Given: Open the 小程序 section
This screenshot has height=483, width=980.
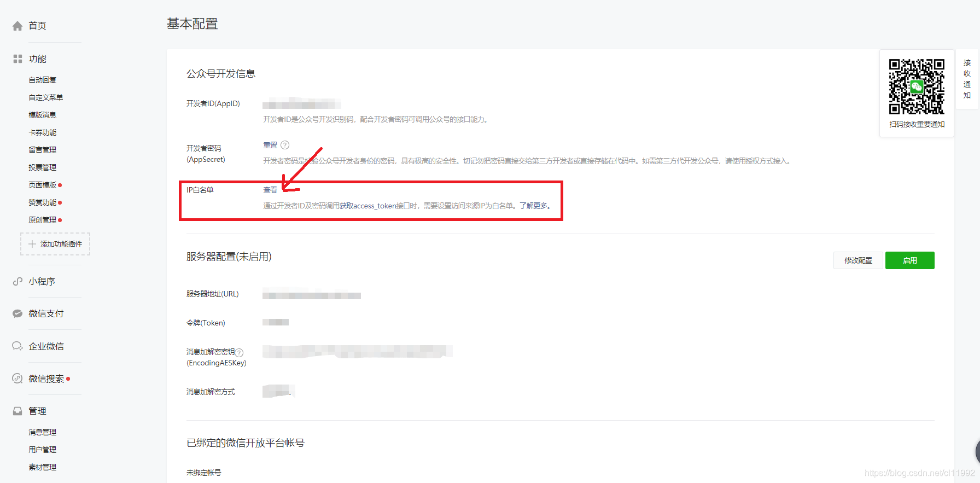Looking at the screenshot, I should [x=42, y=281].
